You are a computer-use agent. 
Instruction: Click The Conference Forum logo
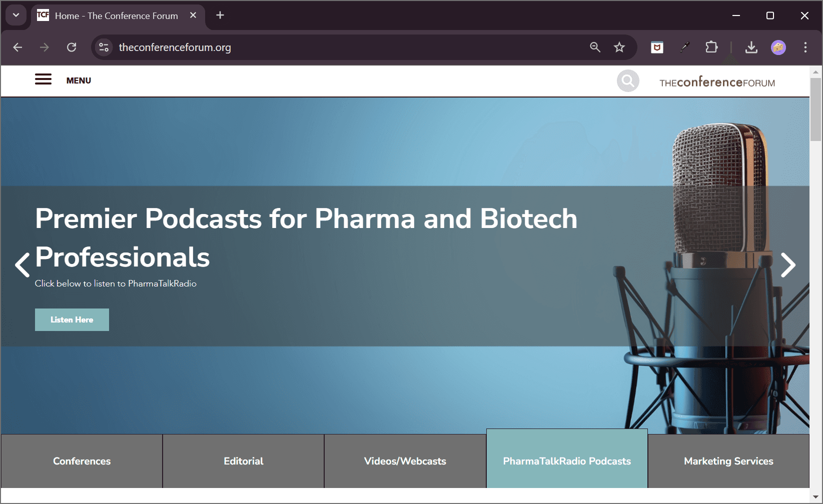point(717,82)
